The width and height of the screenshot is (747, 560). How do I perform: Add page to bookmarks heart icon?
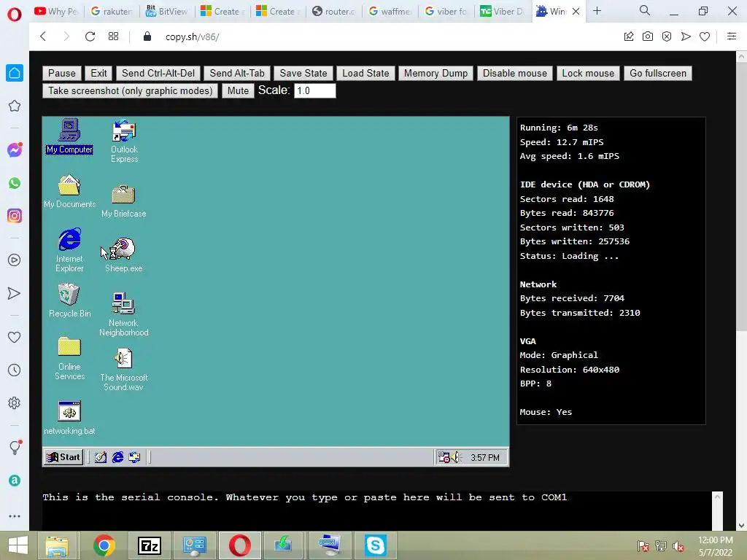pyautogui.click(x=705, y=36)
